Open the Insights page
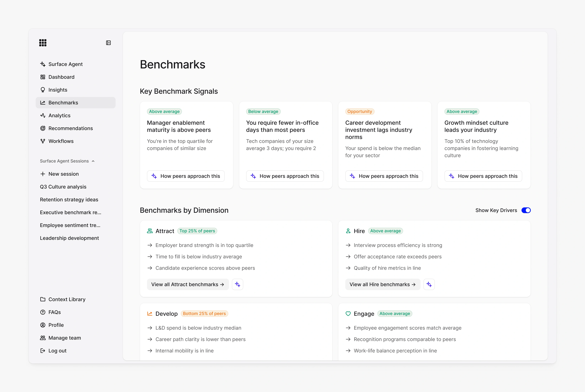 point(76,90)
